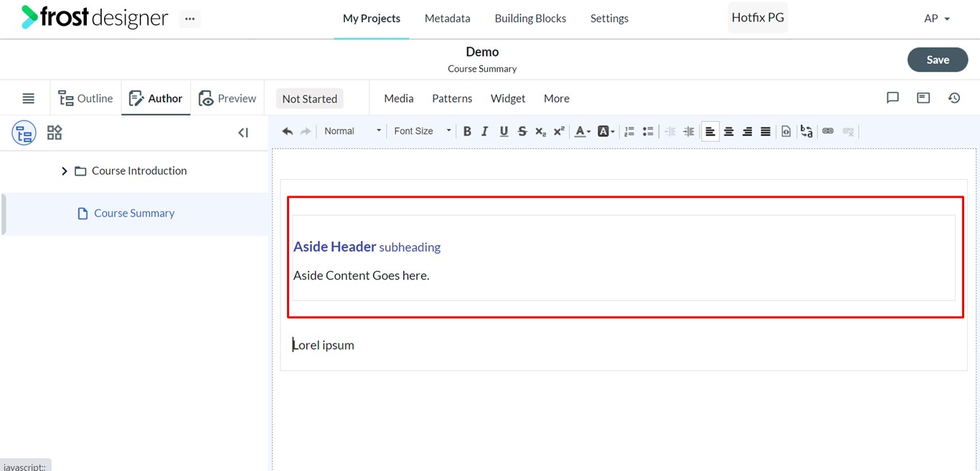Viewport: 980px width, 471px height.
Task: Center align the text
Action: tap(729, 131)
